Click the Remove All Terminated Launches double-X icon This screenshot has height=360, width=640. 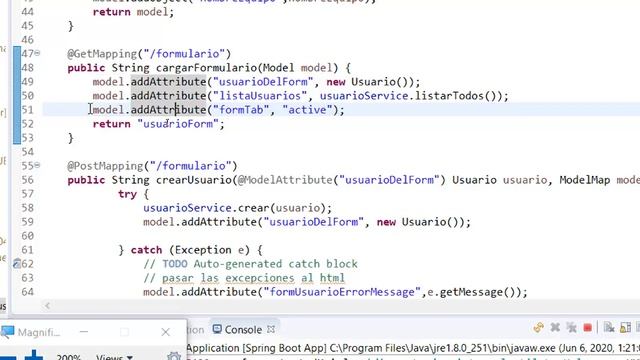click(x=571, y=327)
